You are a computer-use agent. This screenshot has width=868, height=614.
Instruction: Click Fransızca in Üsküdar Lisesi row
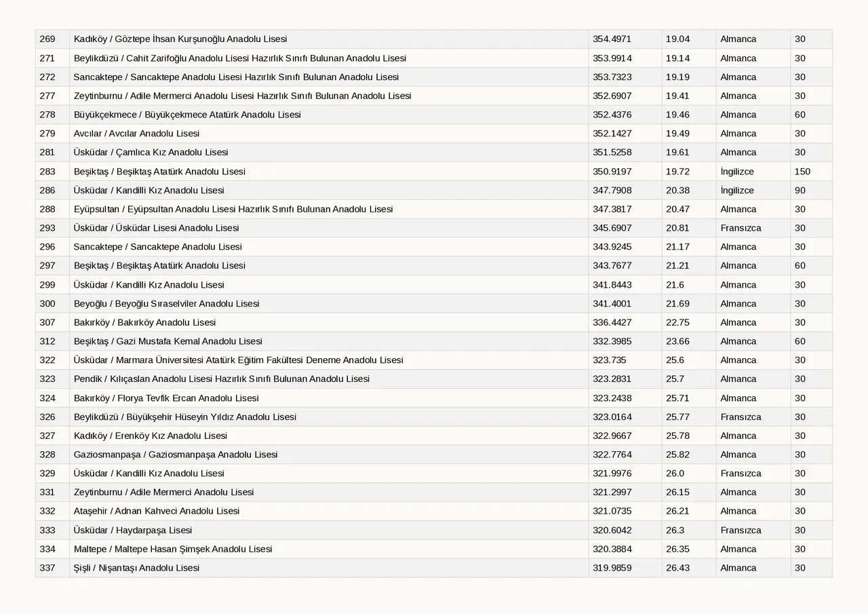point(741,228)
